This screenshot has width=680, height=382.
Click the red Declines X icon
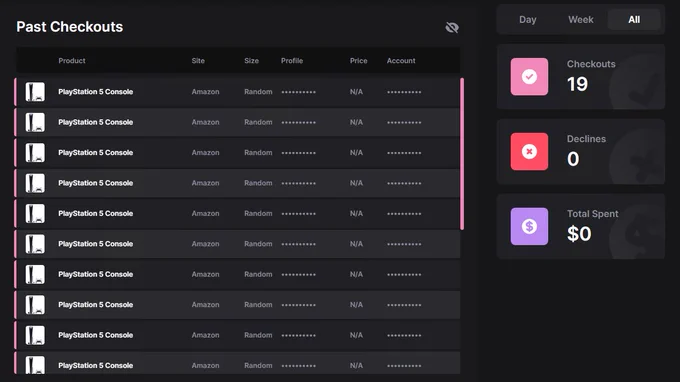529,151
